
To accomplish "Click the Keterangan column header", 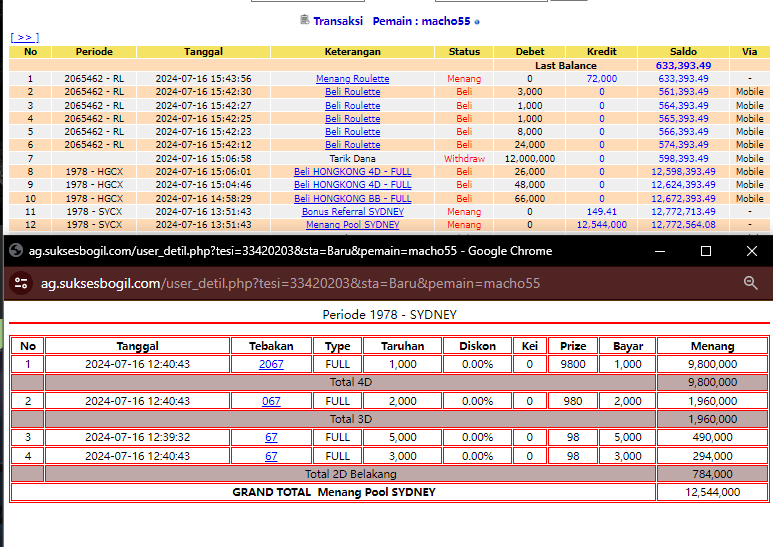I will tap(352, 52).
